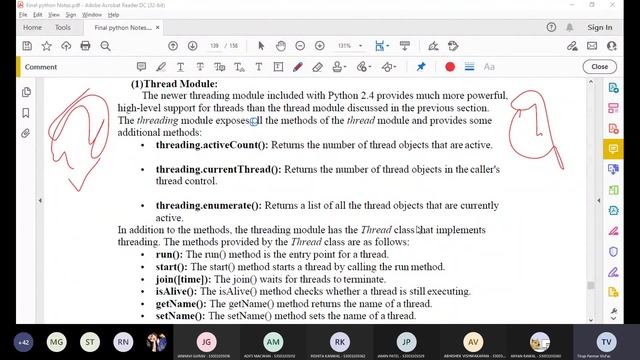This screenshot has width=640, height=360.
Task: Toggle the Keep tool selected pin
Action: coord(421,67)
